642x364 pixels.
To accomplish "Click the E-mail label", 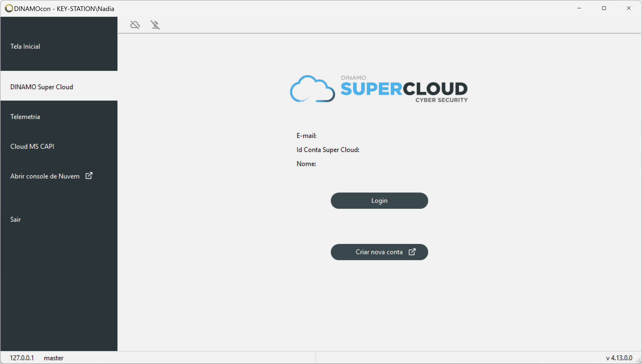I will pos(307,136).
